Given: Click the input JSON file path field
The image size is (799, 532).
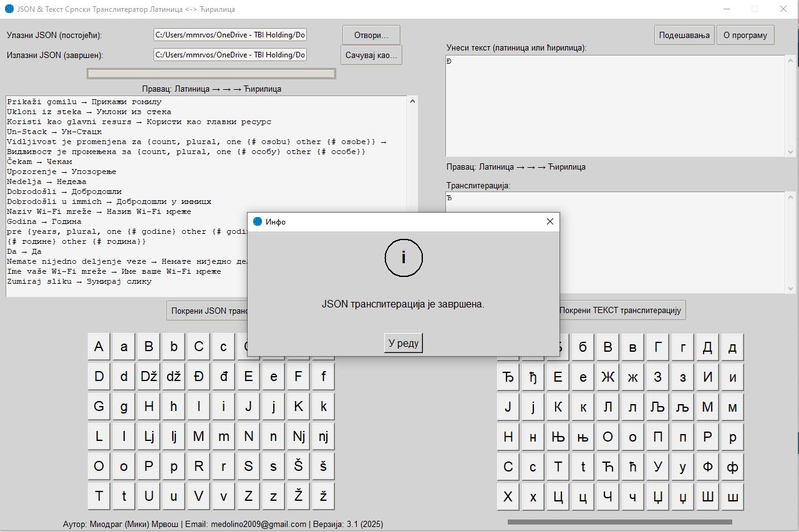Looking at the screenshot, I should 230,34.
